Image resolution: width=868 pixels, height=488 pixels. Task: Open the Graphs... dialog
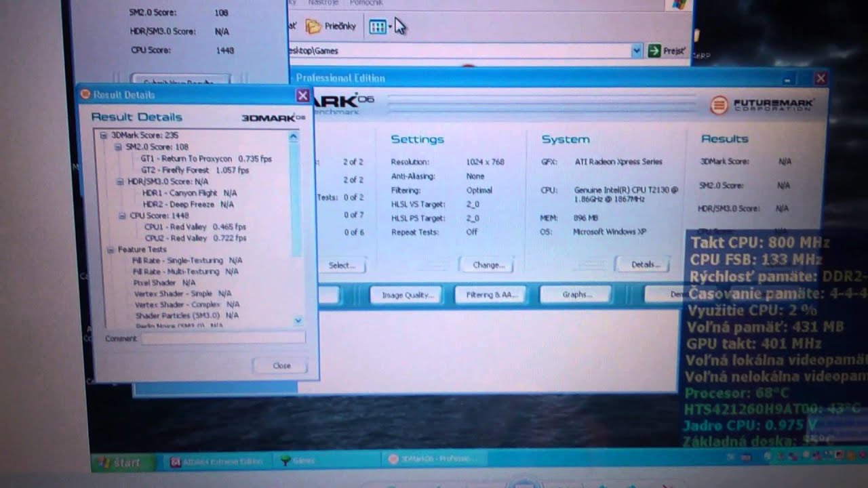click(576, 294)
